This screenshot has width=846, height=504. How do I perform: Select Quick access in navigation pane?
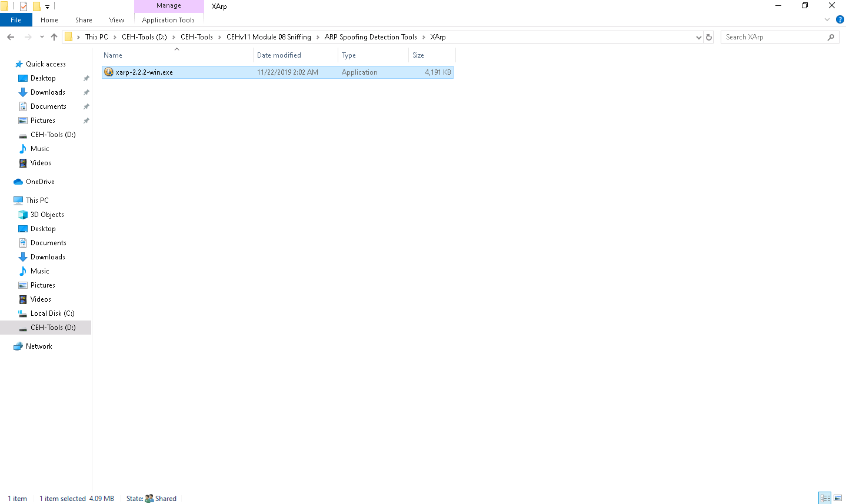point(46,64)
